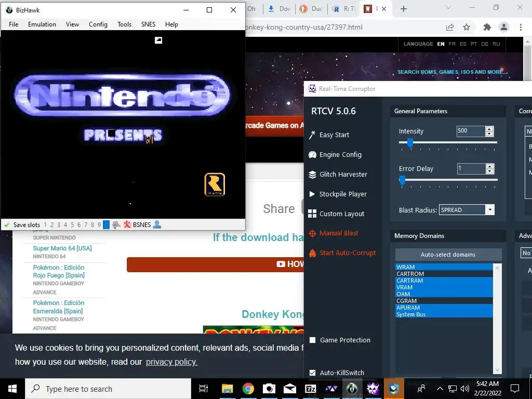
Task: Open Chrome three-dot menu
Action: (521, 27)
